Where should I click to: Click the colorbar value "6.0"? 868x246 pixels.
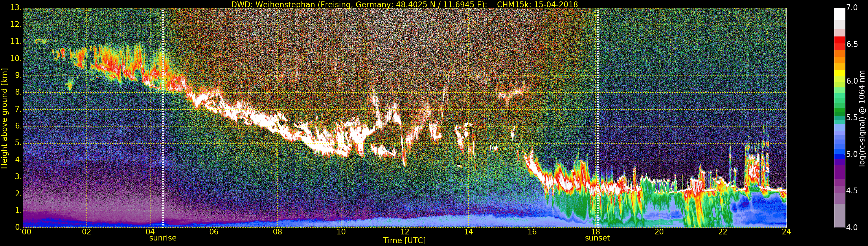[852, 81]
